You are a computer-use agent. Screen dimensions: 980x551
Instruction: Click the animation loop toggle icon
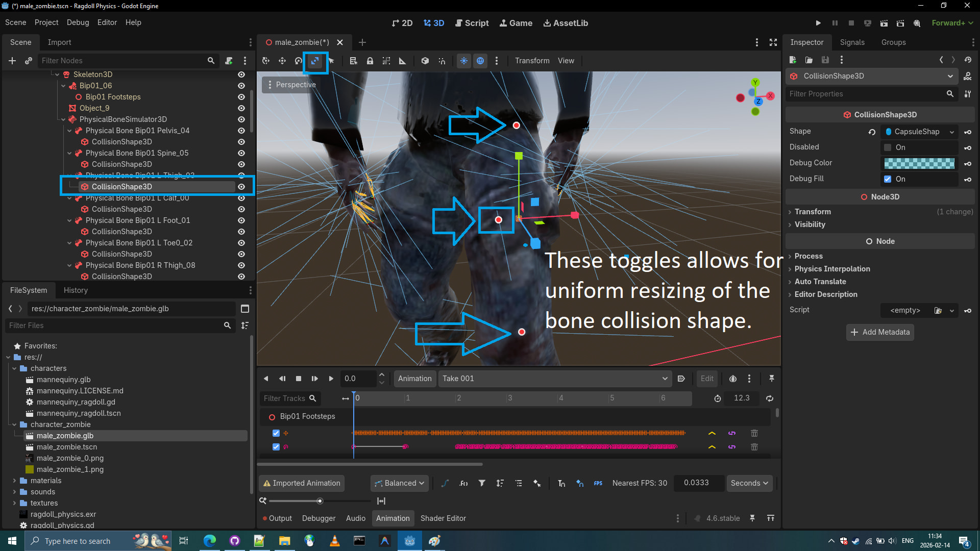pos(770,398)
